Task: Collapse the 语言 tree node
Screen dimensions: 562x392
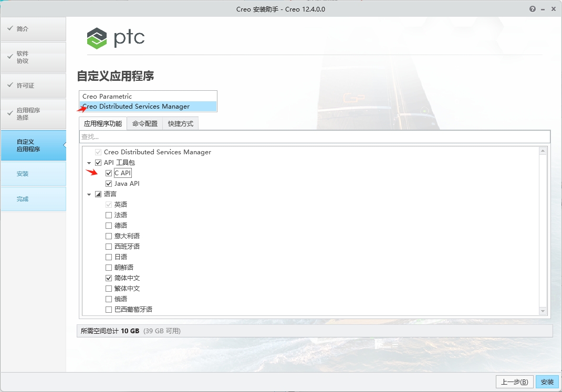Action: (89, 194)
